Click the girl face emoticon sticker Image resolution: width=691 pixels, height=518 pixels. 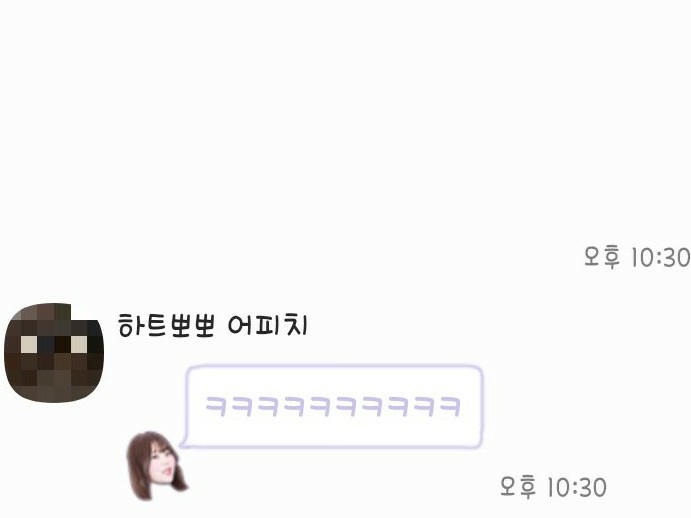click(157, 466)
